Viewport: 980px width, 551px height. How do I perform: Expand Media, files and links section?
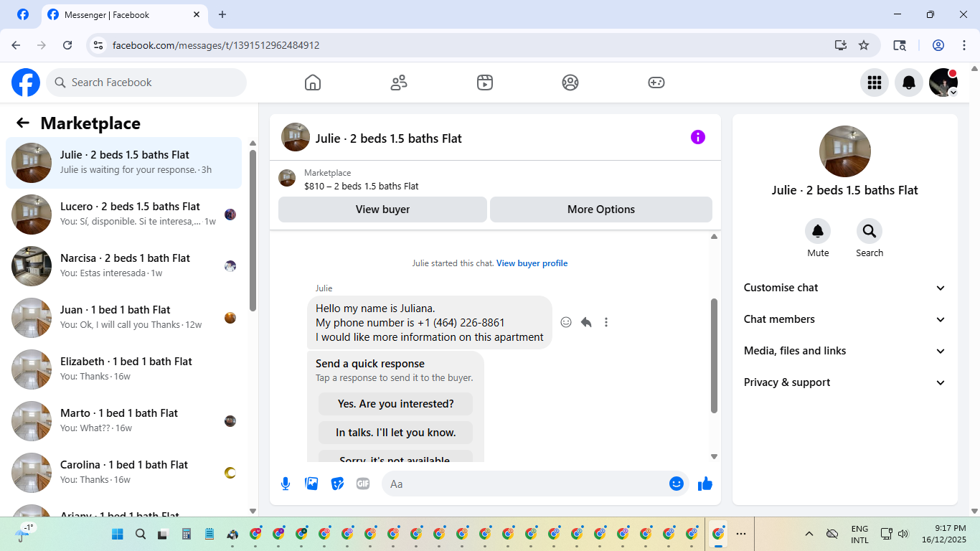845,351
